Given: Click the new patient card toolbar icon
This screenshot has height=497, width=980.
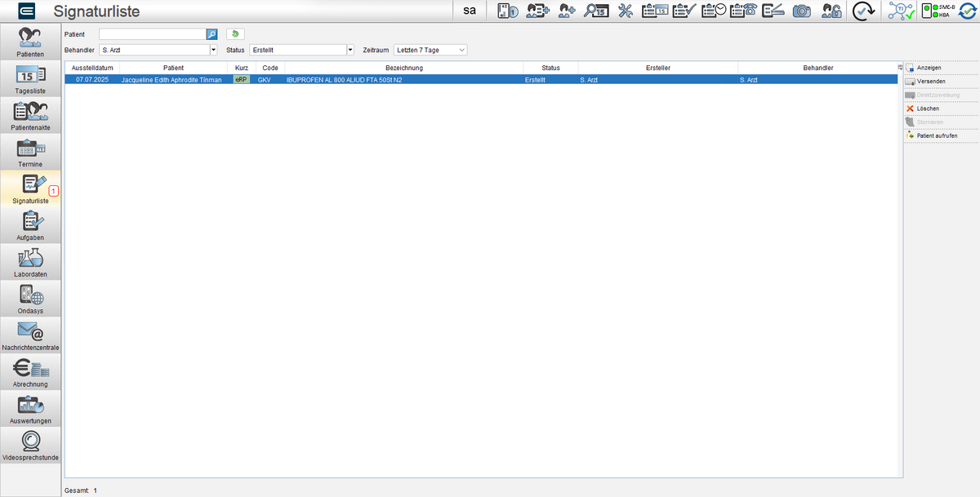Looking at the screenshot, I should 537,11.
